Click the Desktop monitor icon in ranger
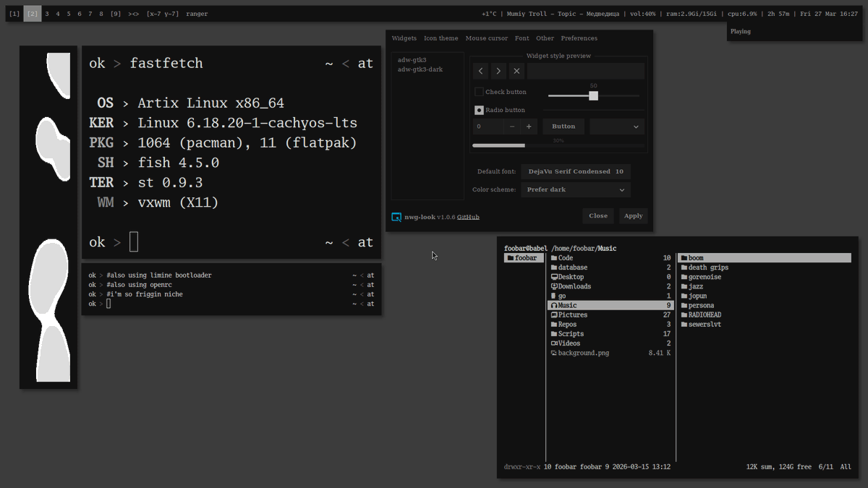Image resolution: width=868 pixels, height=488 pixels. click(554, 277)
